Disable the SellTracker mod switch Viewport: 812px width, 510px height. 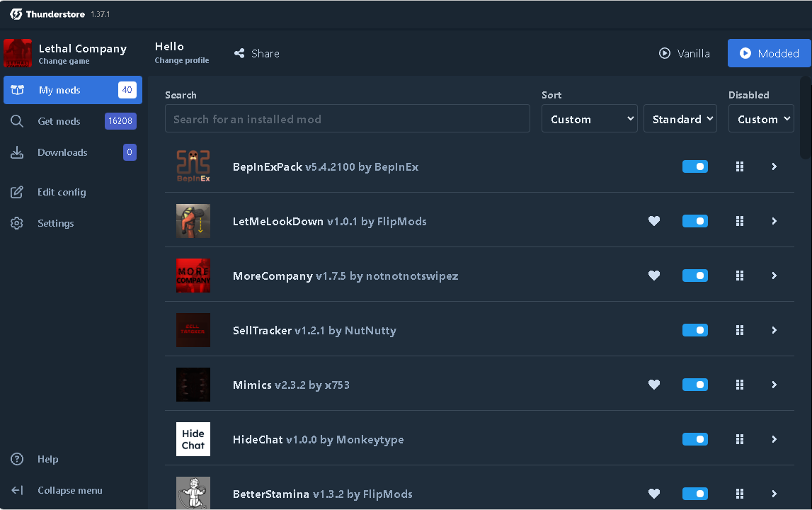(695, 330)
